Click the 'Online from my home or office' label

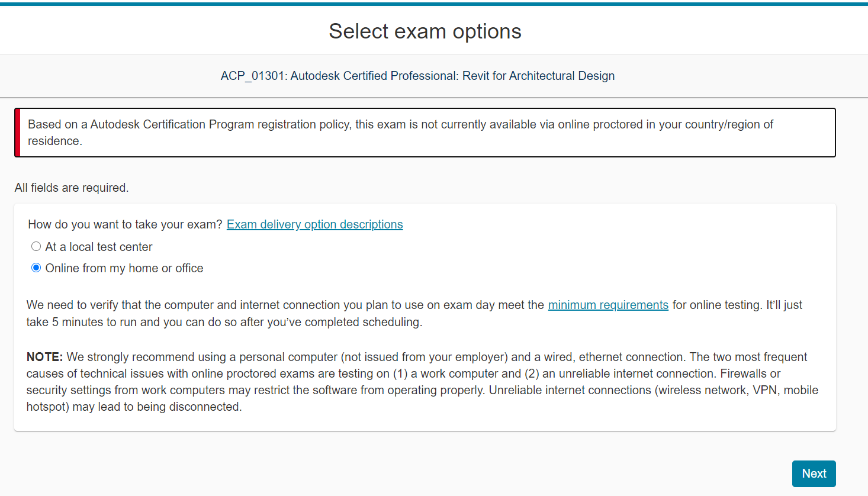[x=124, y=268]
